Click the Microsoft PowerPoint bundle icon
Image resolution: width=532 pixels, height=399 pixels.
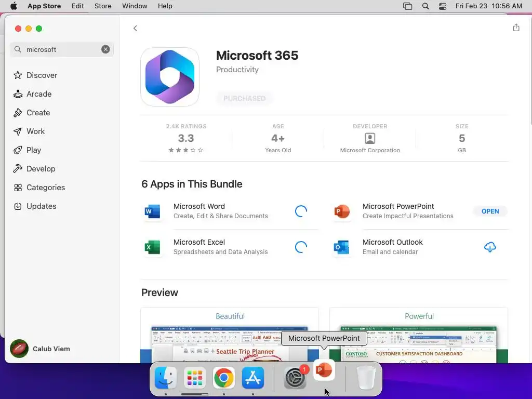(342, 211)
